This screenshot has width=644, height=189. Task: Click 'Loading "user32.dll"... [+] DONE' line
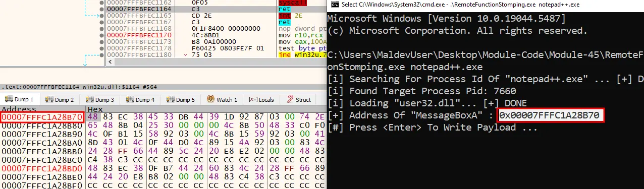(427, 103)
